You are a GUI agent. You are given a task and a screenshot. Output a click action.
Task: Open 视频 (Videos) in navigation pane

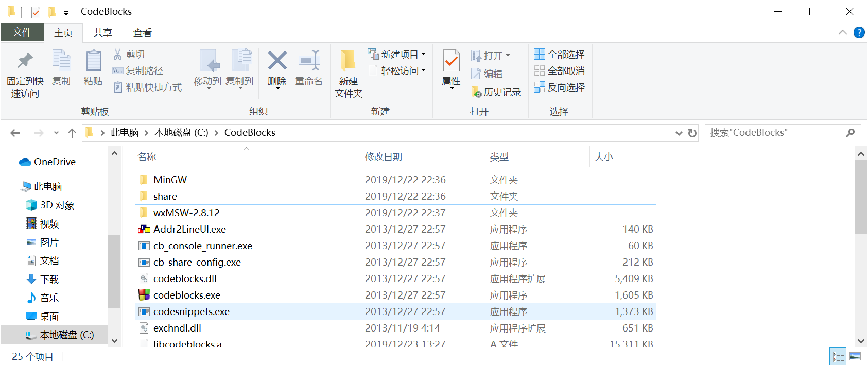click(42, 223)
